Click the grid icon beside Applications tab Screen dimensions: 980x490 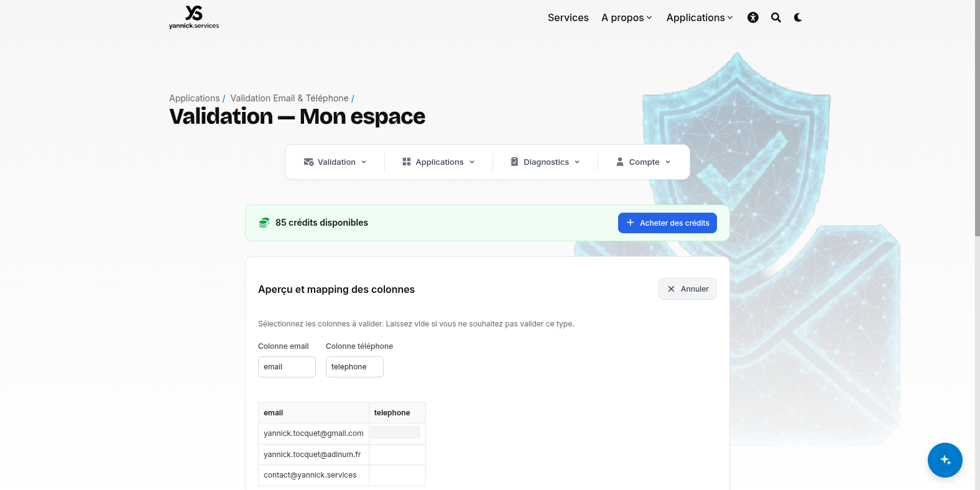(407, 162)
